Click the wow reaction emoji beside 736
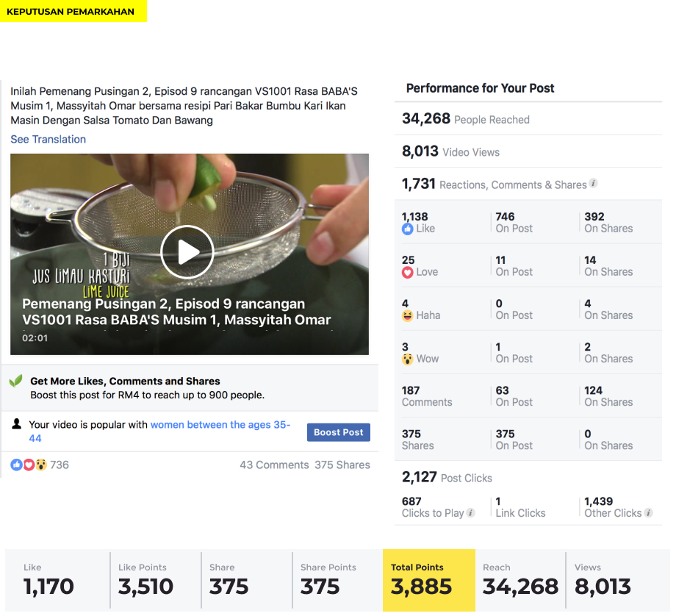The height and width of the screenshot is (616, 676). pyautogui.click(x=41, y=465)
